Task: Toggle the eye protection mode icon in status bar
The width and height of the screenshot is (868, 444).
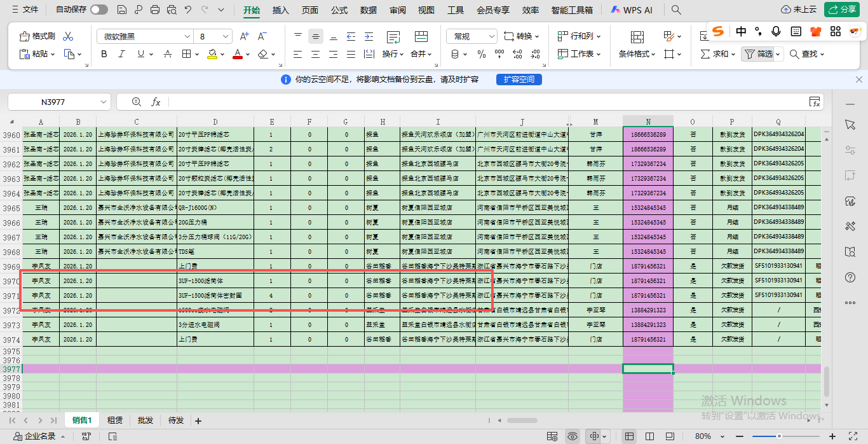Action: point(573,436)
